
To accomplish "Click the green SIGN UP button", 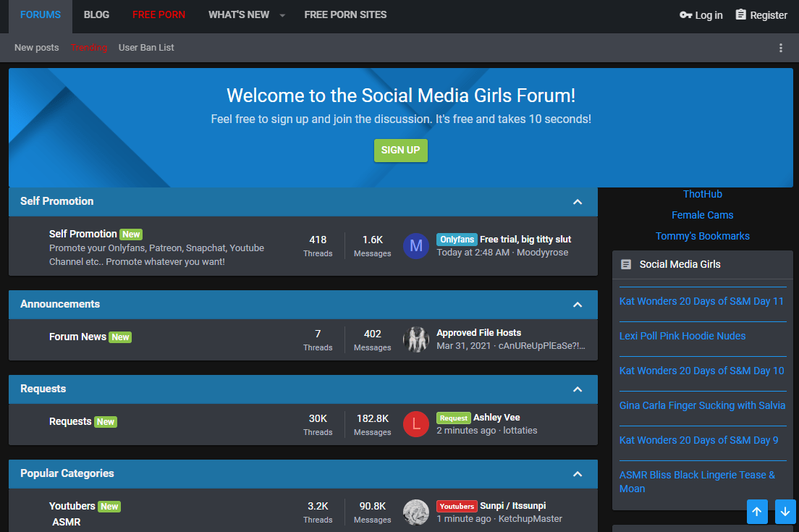I will 400,151.
